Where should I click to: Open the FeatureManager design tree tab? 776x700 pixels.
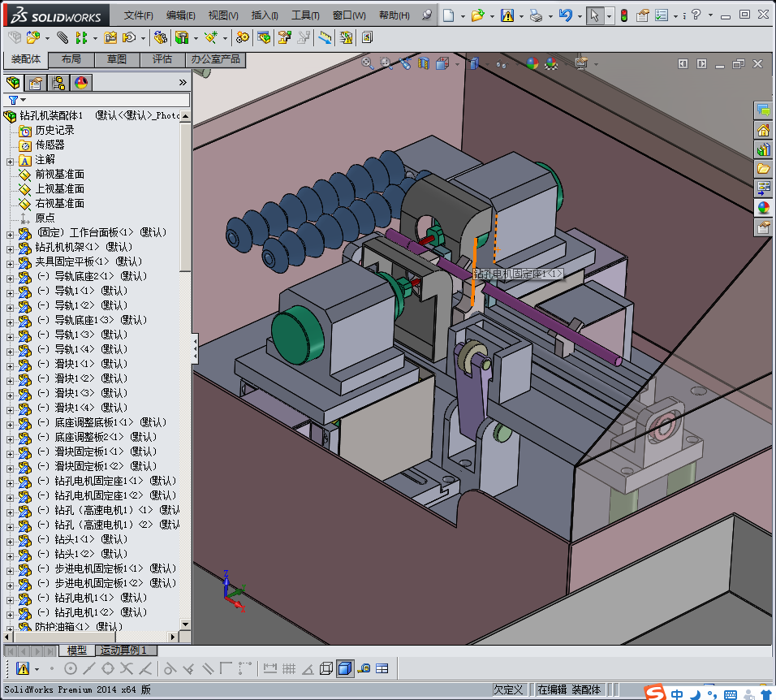[x=13, y=83]
